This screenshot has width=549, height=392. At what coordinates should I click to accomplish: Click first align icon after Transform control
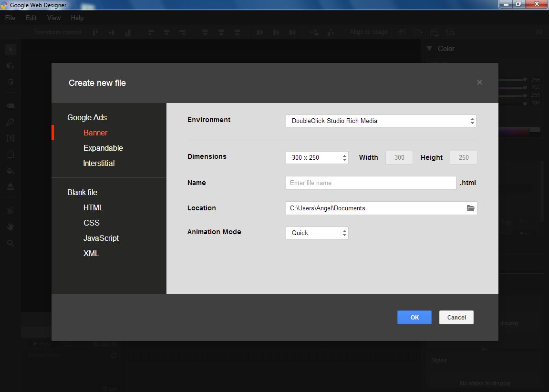[95, 32]
